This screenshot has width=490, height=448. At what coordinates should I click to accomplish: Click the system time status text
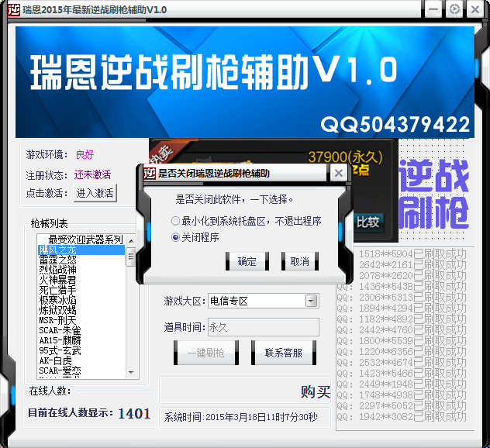click(240, 417)
